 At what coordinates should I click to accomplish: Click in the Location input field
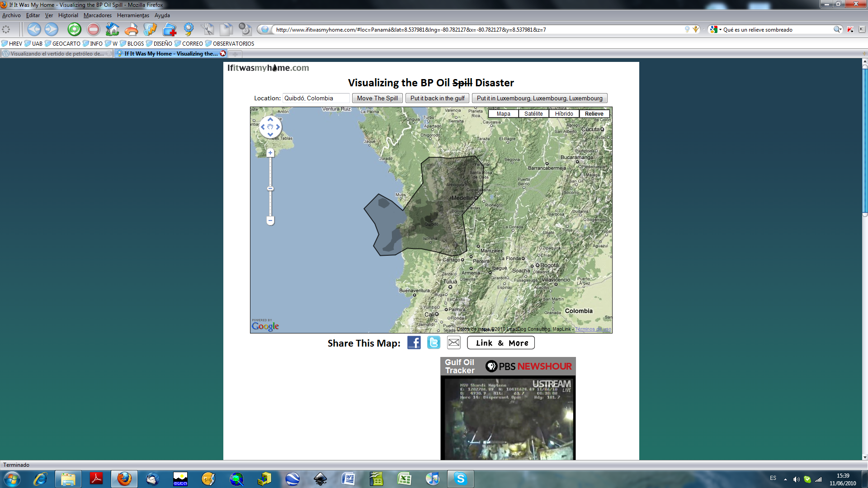pyautogui.click(x=316, y=98)
